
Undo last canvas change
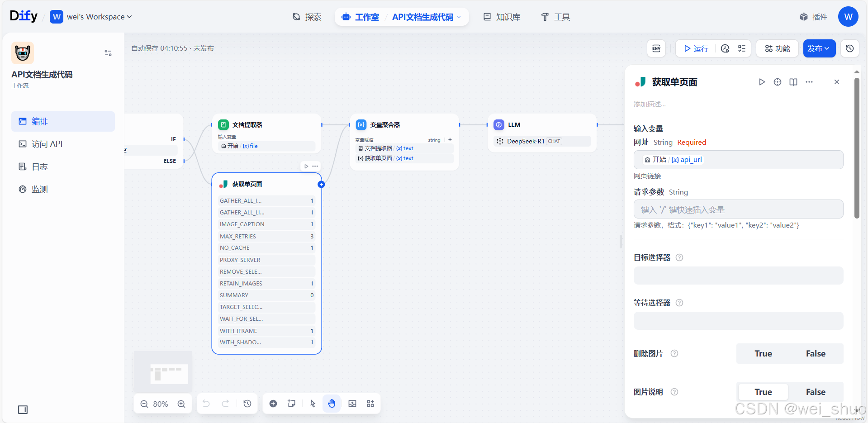point(206,404)
